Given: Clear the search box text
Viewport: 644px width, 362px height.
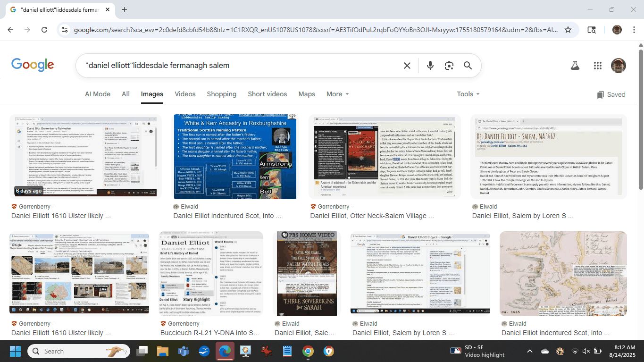Looking at the screenshot, I should point(407,66).
